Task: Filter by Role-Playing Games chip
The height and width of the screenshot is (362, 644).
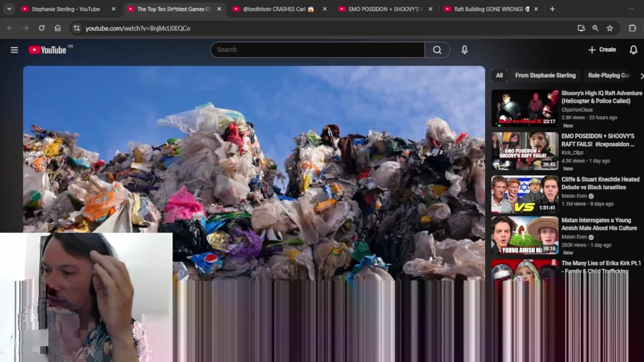Action: 609,75
